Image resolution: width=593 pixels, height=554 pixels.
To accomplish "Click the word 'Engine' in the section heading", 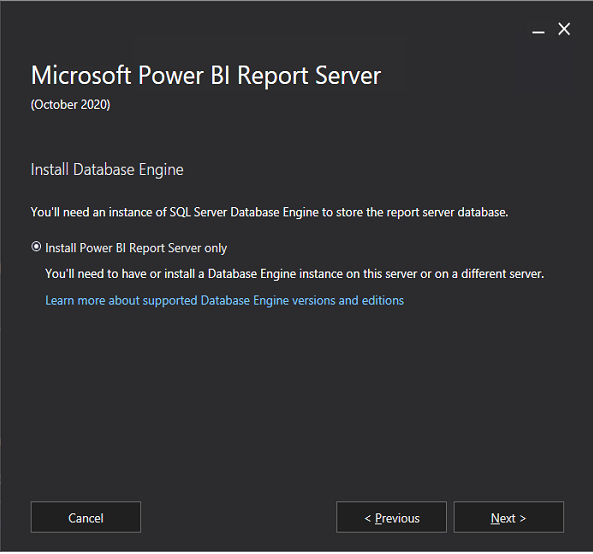I will coord(161,170).
